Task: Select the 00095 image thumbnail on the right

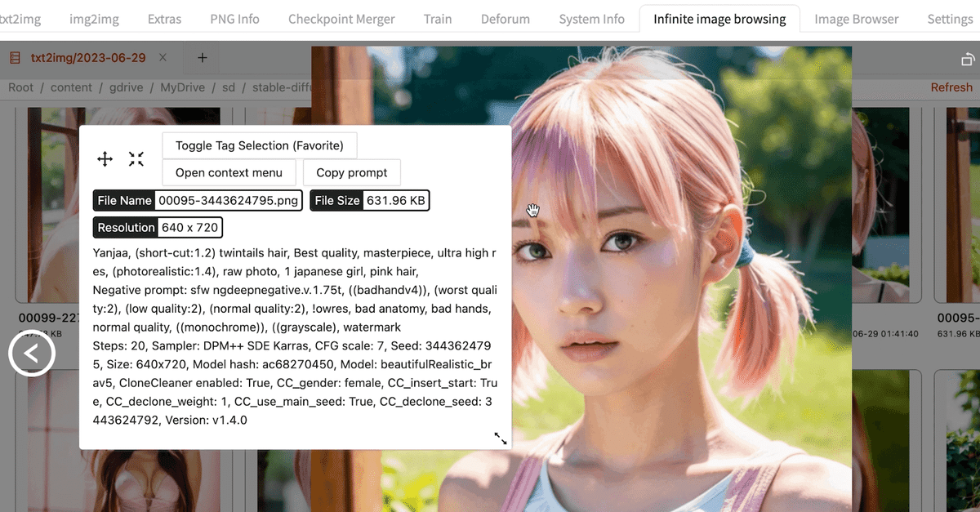Action: pos(958,204)
